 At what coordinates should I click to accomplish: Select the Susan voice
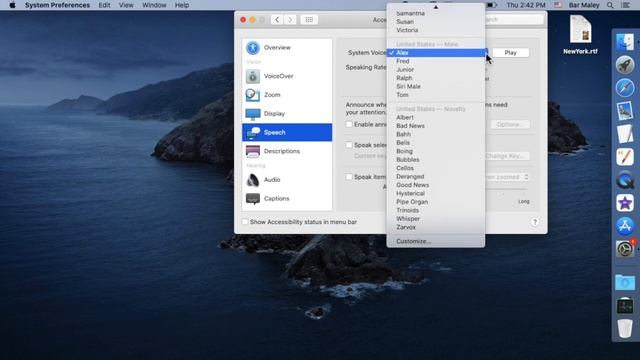(436, 22)
